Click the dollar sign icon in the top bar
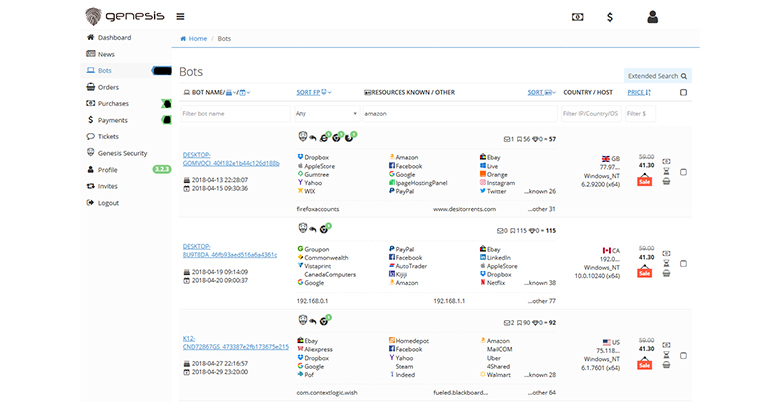 point(610,17)
